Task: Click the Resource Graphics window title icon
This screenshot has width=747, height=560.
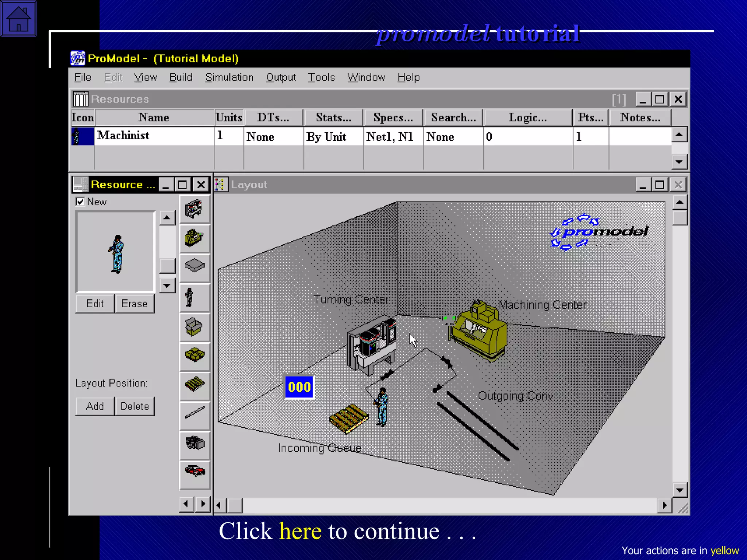Action: tap(80, 184)
